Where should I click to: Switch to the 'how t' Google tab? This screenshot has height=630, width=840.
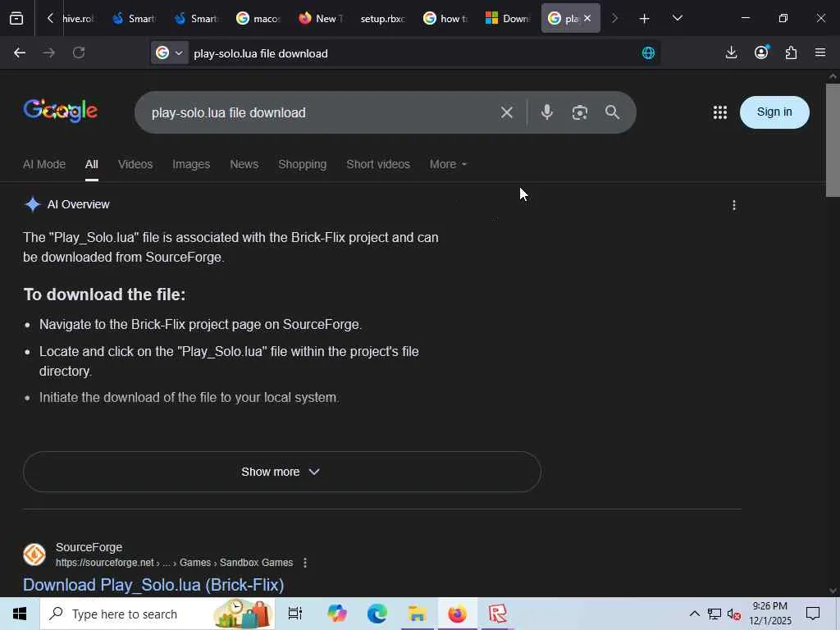coord(445,19)
